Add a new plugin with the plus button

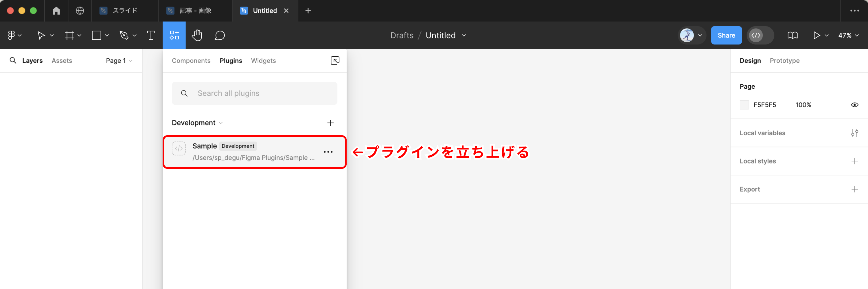[x=330, y=123]
